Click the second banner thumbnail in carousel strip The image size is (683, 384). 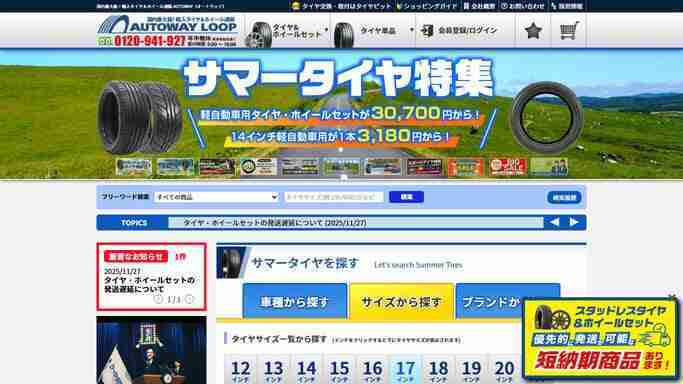tap(175, 167)
